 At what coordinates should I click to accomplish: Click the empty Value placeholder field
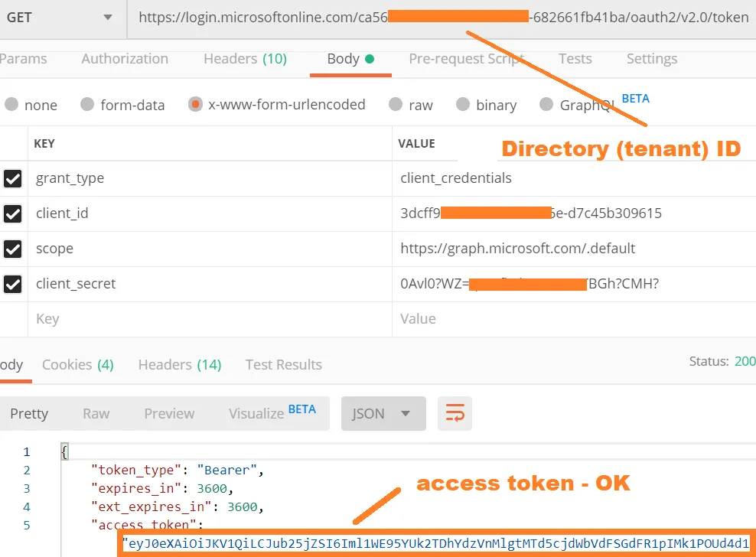point(574,319)
